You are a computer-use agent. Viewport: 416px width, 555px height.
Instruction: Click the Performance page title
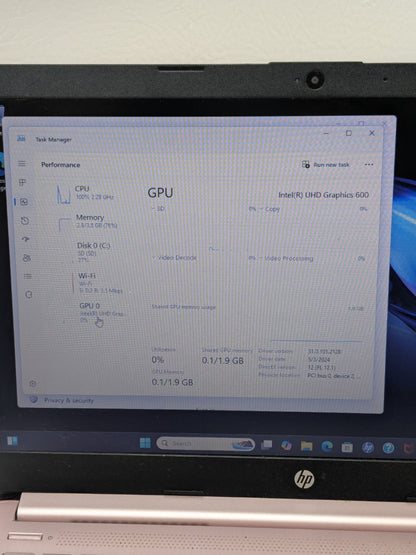click(x=61, y=165)
